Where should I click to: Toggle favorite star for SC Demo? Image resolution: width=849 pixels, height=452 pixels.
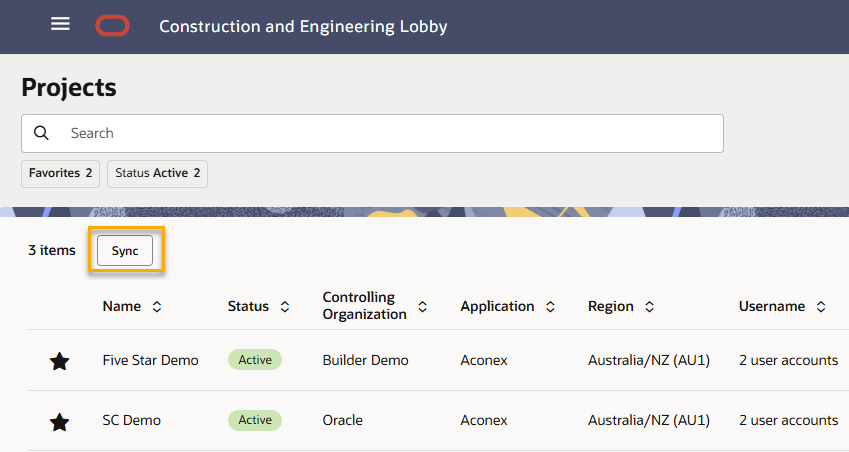click(59, 422)
